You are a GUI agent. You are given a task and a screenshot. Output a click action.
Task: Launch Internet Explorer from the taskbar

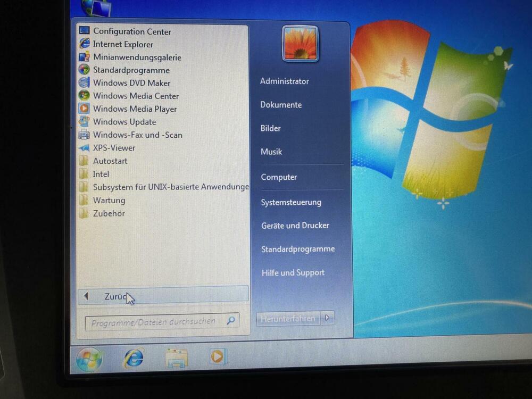point(134,358)
